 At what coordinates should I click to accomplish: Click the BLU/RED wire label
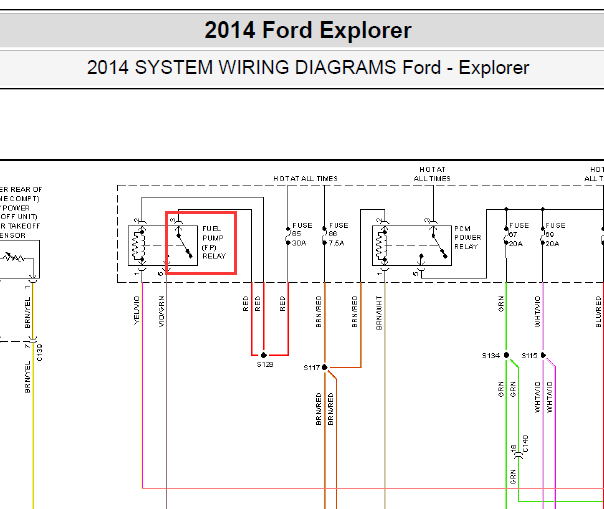tap(598, 311)
